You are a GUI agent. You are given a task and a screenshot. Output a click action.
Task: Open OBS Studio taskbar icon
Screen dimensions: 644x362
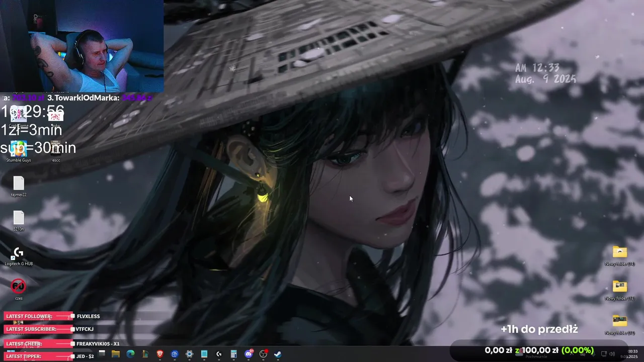point(263,354)
